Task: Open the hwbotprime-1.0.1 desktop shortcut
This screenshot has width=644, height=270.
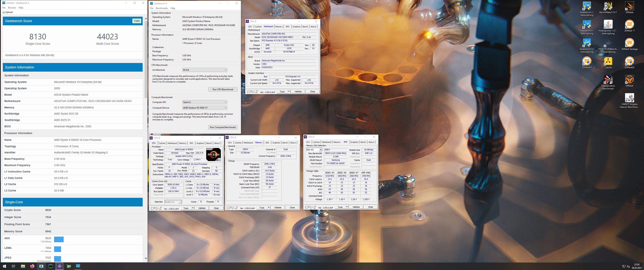Action: coord(608,28)
